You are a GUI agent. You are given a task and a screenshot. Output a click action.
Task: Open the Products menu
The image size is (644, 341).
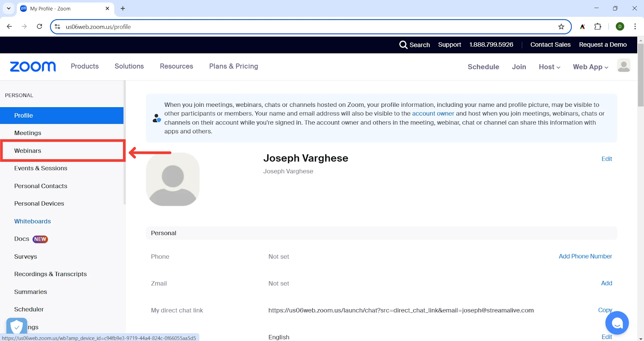85,66
